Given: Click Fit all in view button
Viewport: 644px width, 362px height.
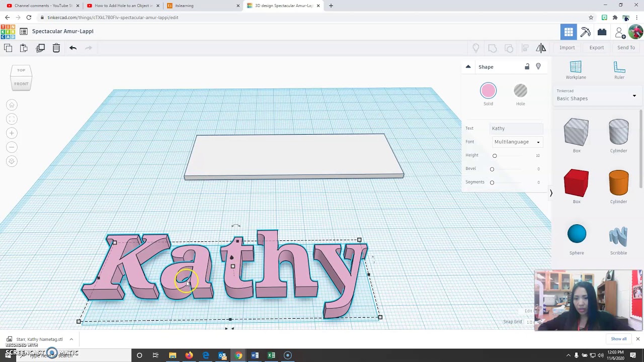Looking at the screenshot, I should tap(12, 119).
